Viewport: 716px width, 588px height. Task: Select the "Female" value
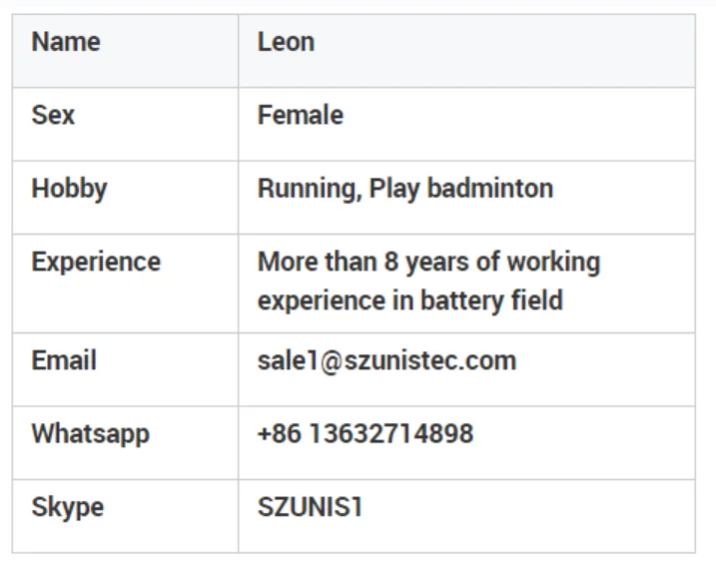point(300,115)
